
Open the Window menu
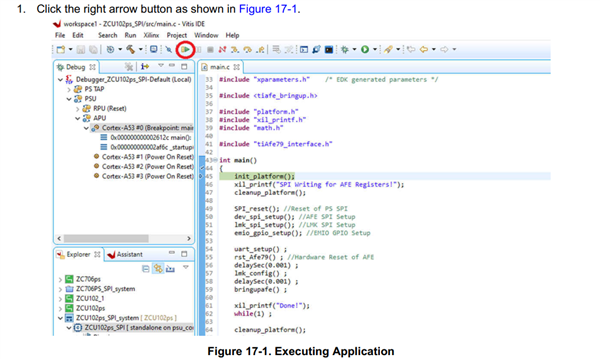pos(206,35)
